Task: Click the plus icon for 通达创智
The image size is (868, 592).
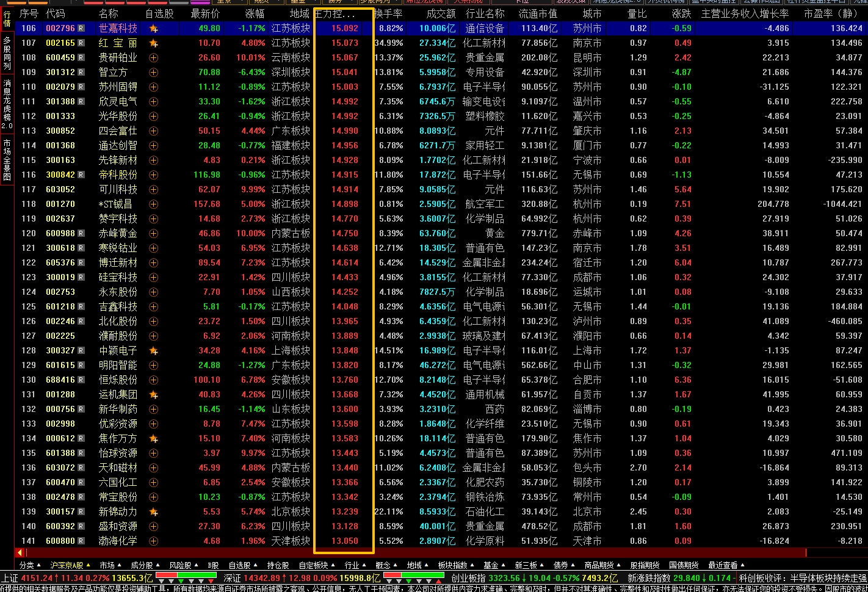Action: click(x=153, y=145)
